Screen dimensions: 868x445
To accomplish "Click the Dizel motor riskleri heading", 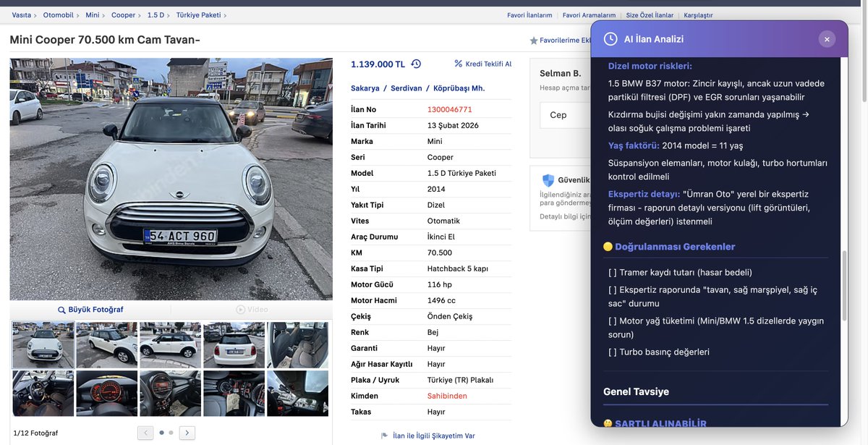I will pos(650,66).
